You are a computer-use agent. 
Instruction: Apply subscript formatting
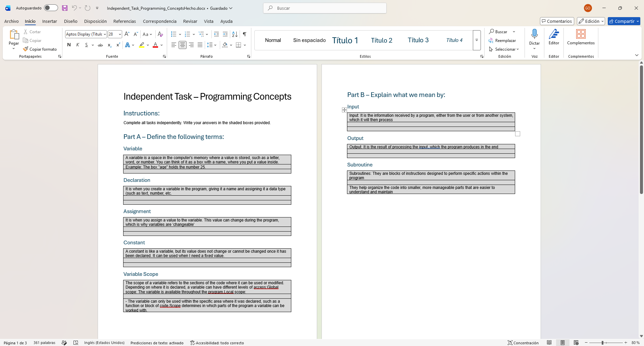pyautogui.click(x=109, y=45)
